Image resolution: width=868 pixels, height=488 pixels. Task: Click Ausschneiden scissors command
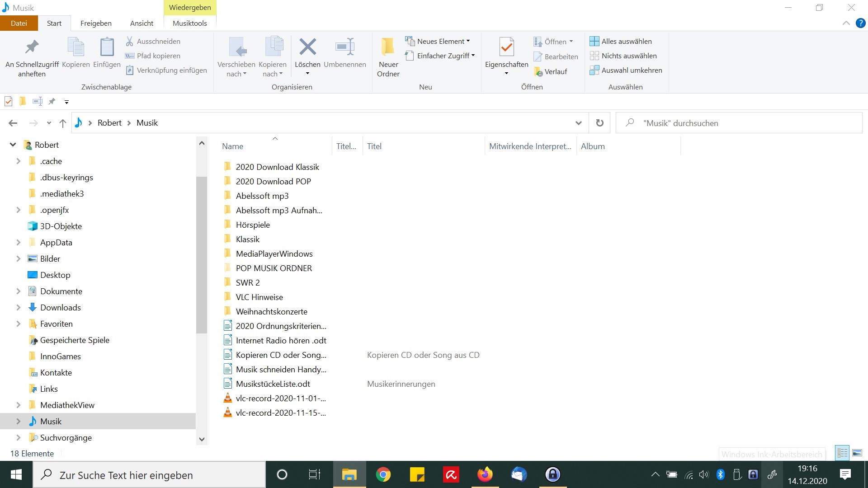(153, 41)
